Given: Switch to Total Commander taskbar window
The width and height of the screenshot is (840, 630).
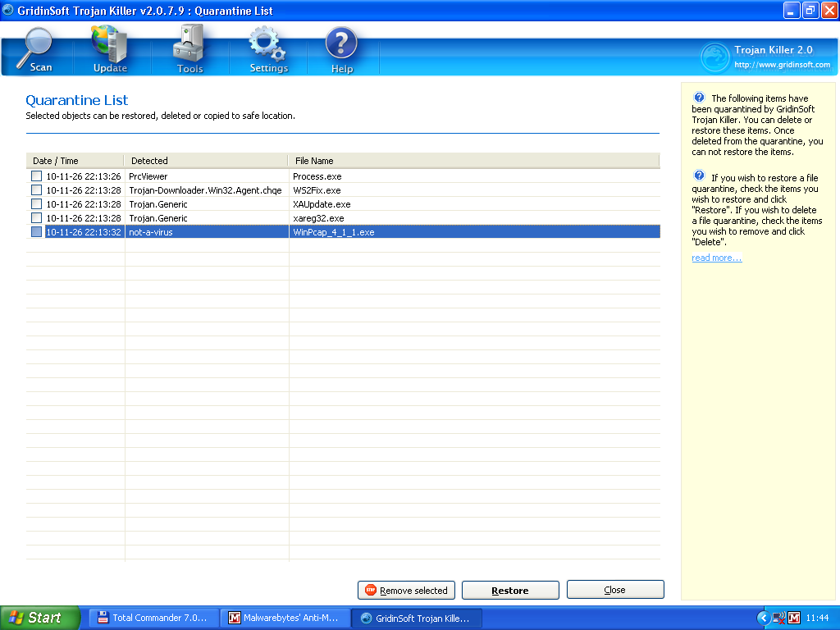Looking at the screenshot, I should click(x=153, y=618).
